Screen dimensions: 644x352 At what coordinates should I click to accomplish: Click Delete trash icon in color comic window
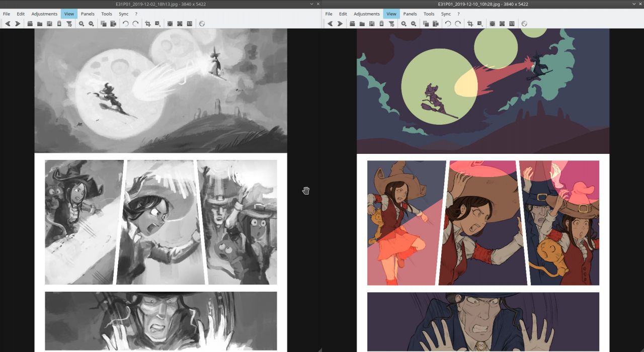381,24
